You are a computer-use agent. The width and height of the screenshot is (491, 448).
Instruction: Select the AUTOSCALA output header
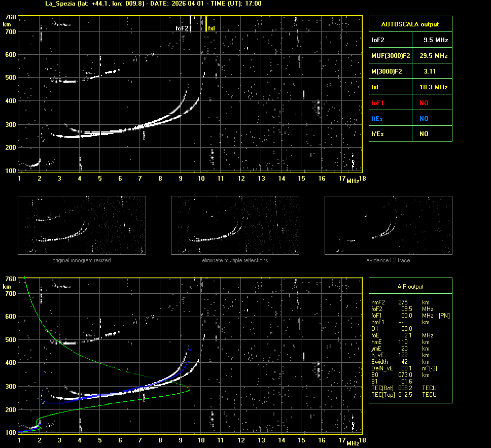(x=410, y=24)
